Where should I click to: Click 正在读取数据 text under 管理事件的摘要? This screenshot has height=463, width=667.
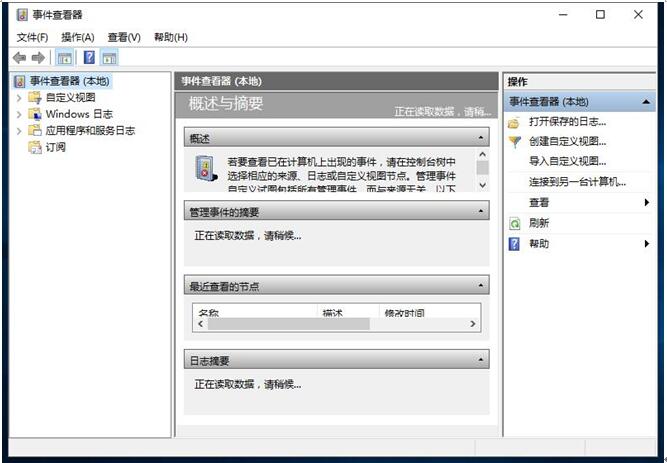[248, 235]
